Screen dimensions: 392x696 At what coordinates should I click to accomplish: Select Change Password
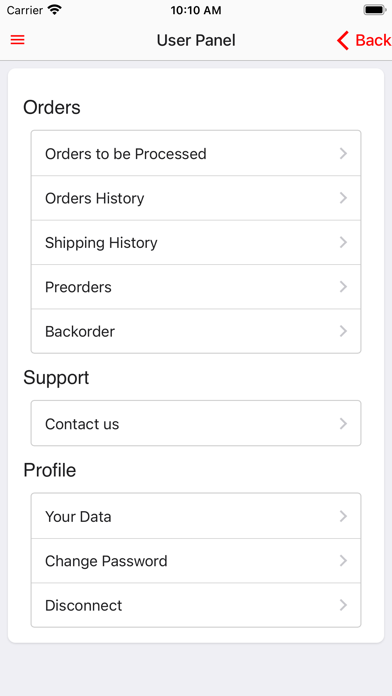[x=196, y=561]
